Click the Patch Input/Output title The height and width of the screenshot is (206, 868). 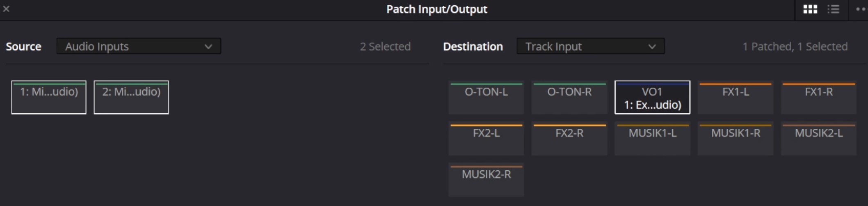point(436,9)
